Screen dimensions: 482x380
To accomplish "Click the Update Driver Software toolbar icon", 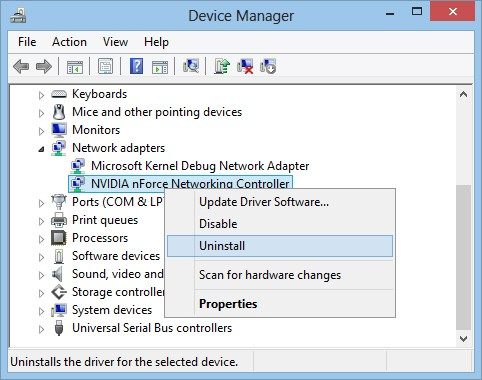I will click(x=222, y=66).
